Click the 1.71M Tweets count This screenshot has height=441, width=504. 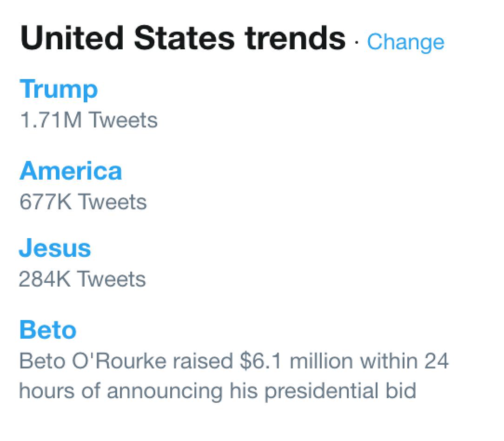(88, 120)
